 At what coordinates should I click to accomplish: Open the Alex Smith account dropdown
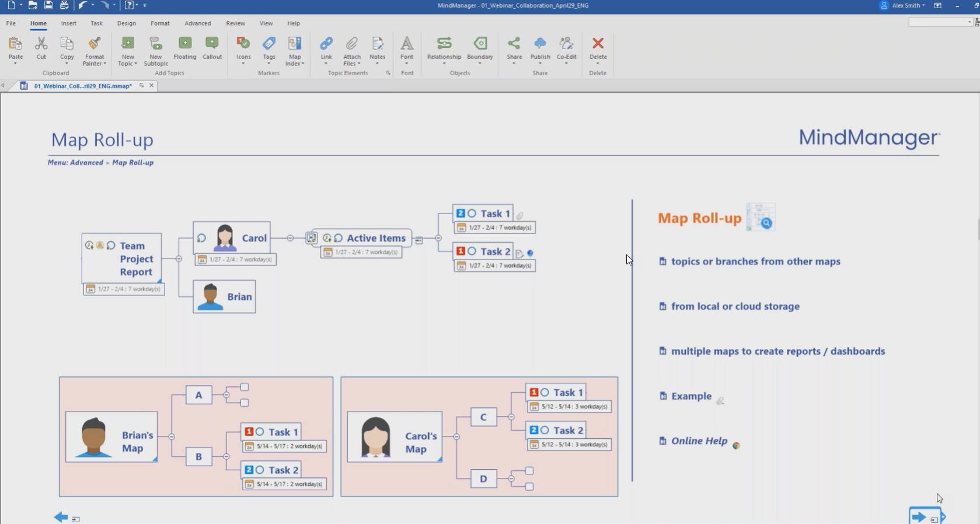[x=908, y=5]
